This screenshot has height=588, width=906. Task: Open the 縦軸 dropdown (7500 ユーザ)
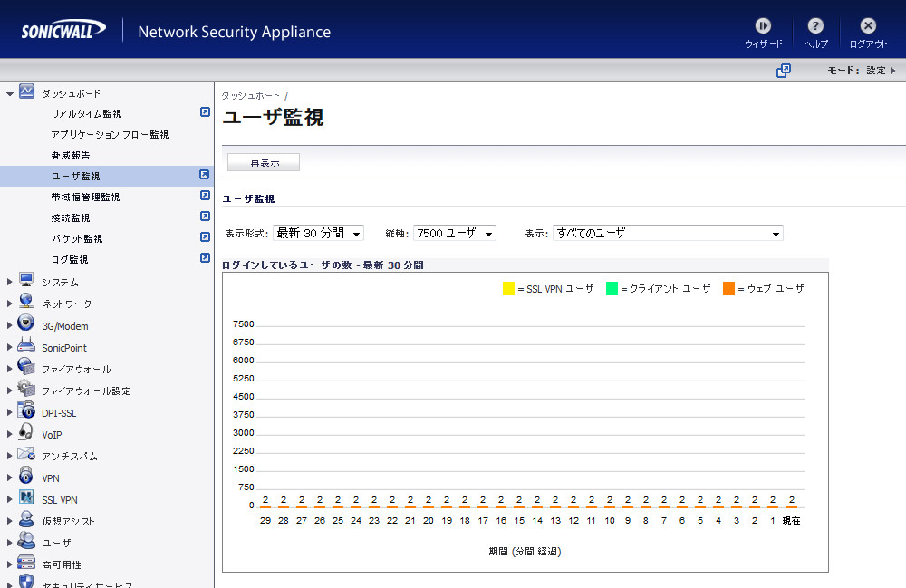455,233
